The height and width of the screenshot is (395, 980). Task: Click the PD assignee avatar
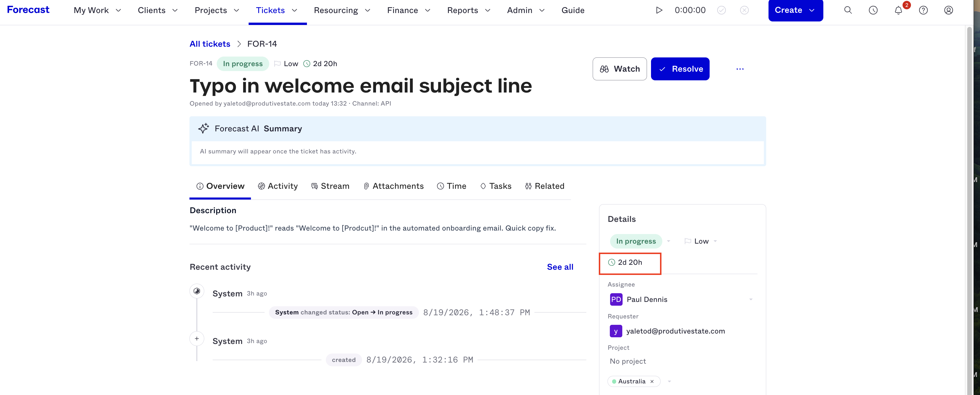pyautogui.click(x=616, y=299)
